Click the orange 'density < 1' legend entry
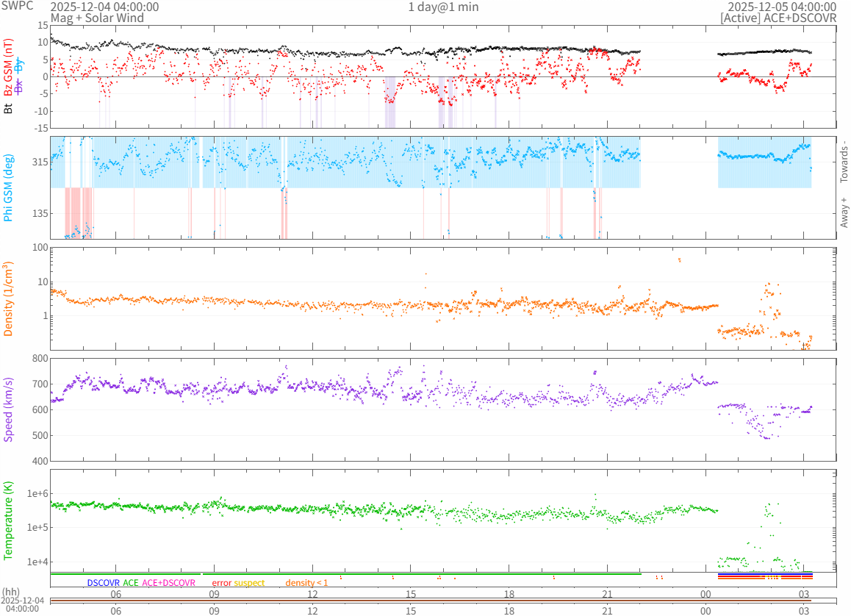This screenshot has width=851, height=616. (x=306, y=583)
